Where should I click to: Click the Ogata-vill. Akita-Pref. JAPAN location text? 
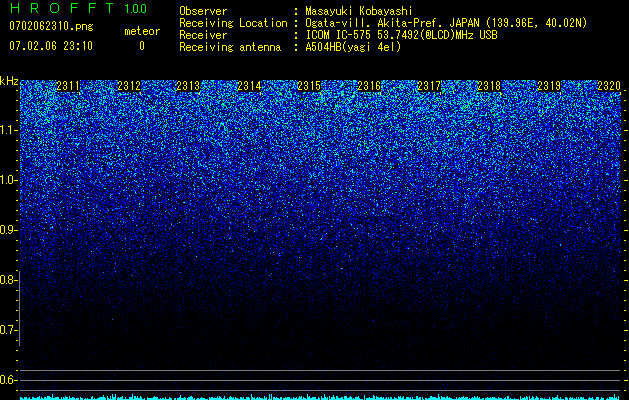[x=447, y=23]
